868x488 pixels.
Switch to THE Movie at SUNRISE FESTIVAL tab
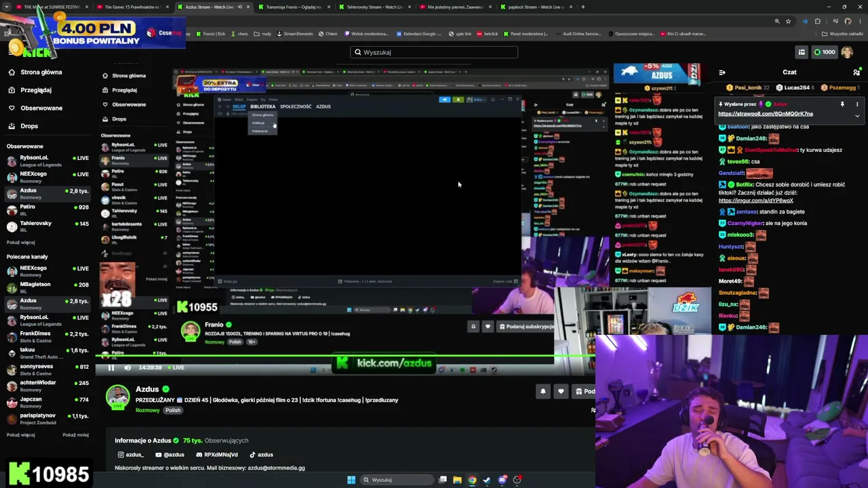pyautogui.click(x=52, y=7)
